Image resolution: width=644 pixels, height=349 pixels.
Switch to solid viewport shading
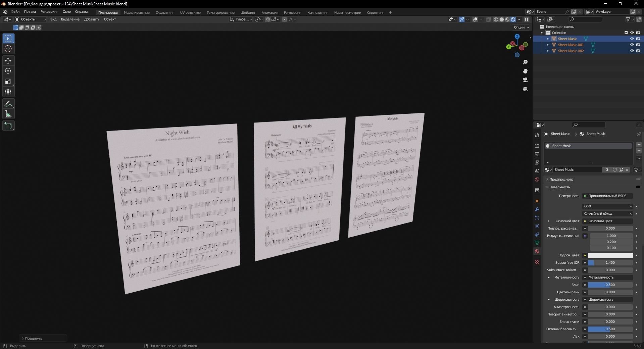click(x=502, y=19)
